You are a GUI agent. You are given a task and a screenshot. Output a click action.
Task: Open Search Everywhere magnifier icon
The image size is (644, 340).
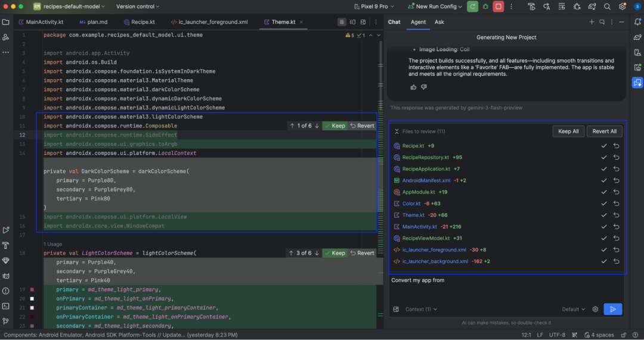click(606, 7)
